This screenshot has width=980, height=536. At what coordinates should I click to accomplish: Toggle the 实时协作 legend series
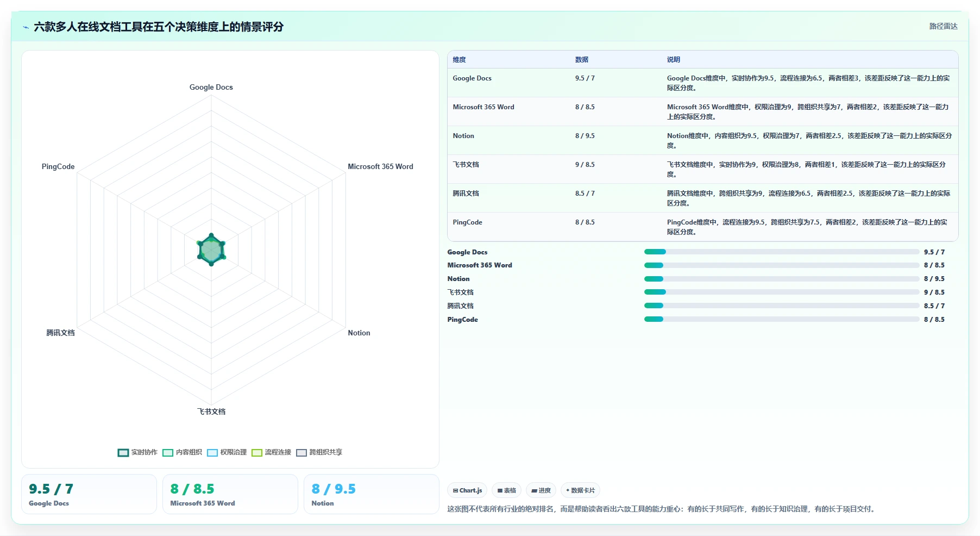pos(137,452)
